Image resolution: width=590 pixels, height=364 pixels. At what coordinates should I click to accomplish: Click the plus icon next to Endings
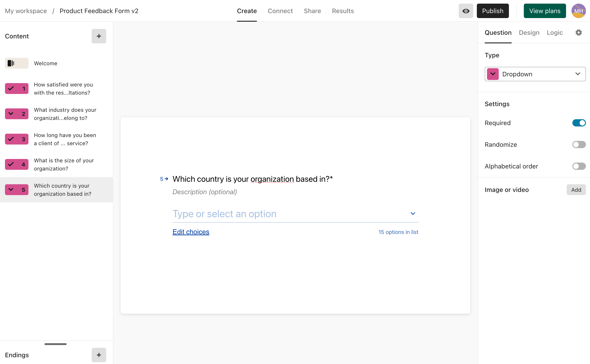coord(99,355)
